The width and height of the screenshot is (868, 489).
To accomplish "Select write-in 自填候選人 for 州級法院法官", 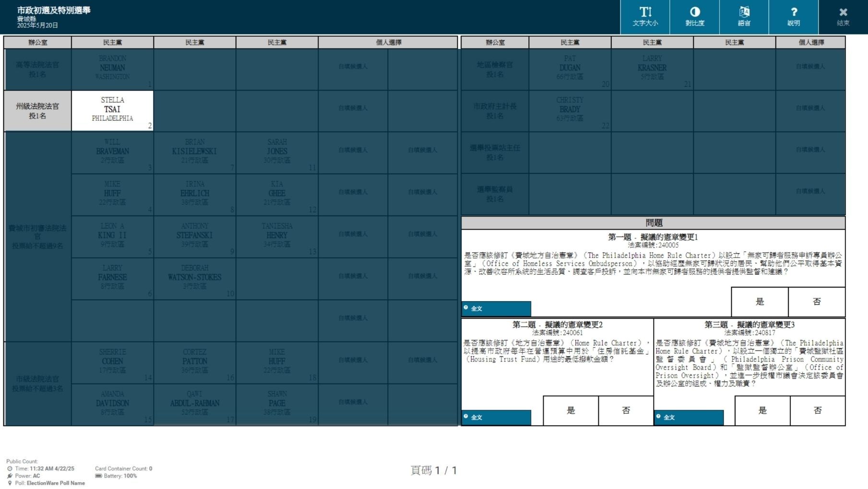I will pyautogui.click(x=353, y=108).
